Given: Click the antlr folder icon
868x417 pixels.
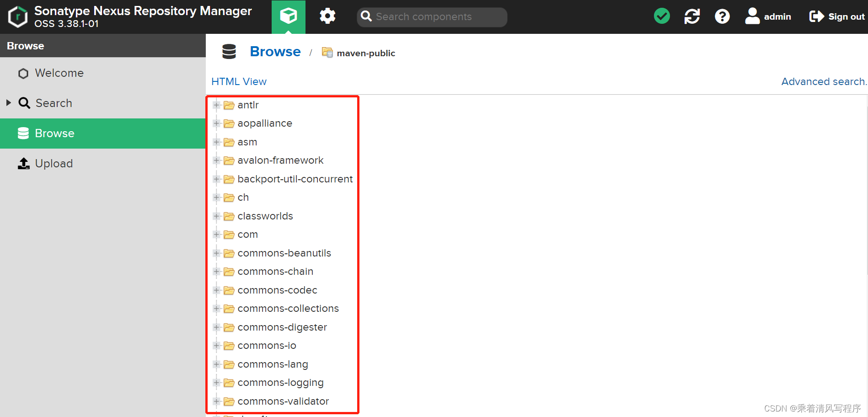Looking at the screenshot, I should pos(229,105).
